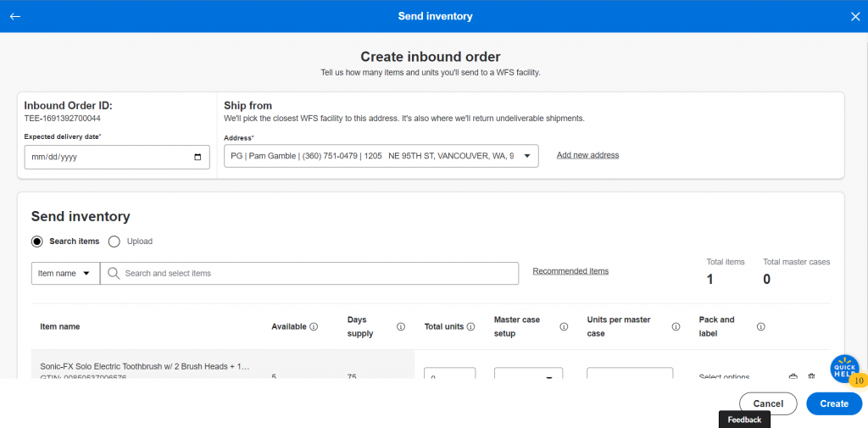Show info for the Available column
The width and height of the screenshot is (868, 428).
(x=314, y=326)
